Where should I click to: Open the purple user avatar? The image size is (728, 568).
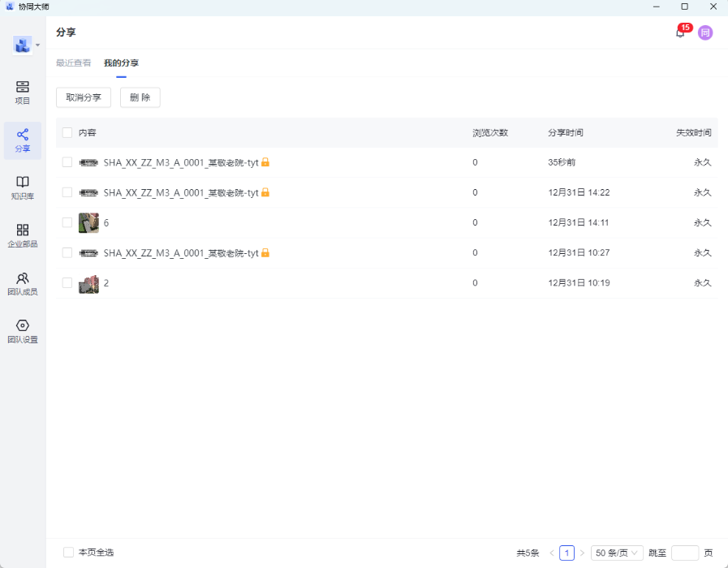(x=705, y=33)
